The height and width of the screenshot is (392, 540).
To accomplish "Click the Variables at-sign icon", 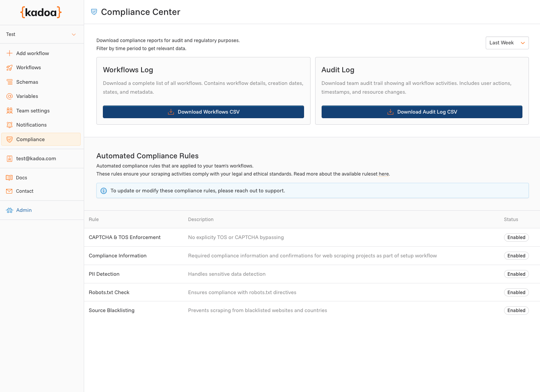I will coord(10,96).
